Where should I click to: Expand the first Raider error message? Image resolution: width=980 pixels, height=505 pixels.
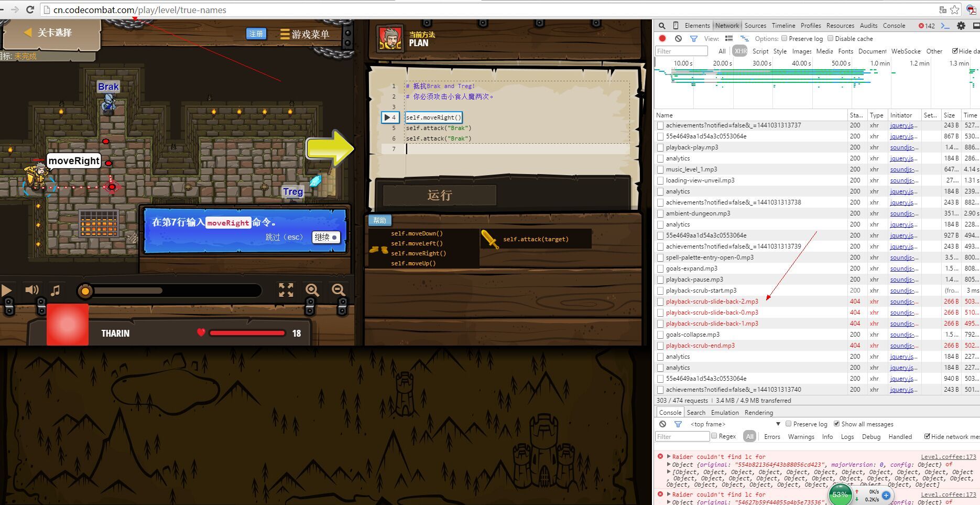(x=669, y=457)
